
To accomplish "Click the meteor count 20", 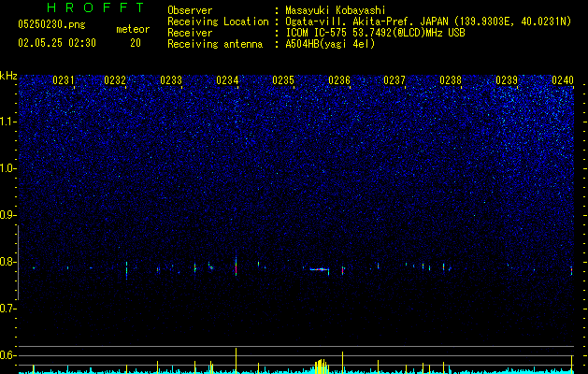I will coord(136,43).
